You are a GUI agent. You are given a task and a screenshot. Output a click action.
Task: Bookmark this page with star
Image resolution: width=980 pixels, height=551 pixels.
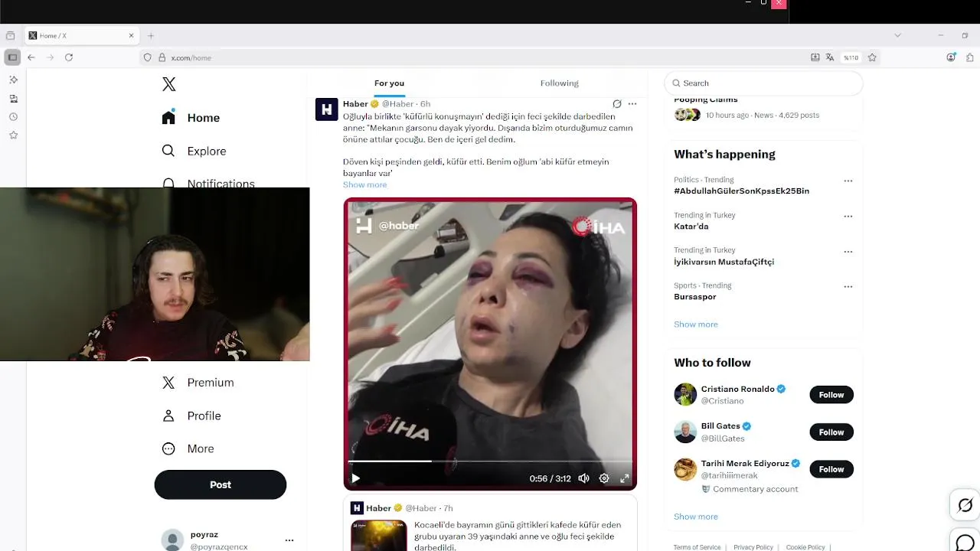tap(872, 57)
